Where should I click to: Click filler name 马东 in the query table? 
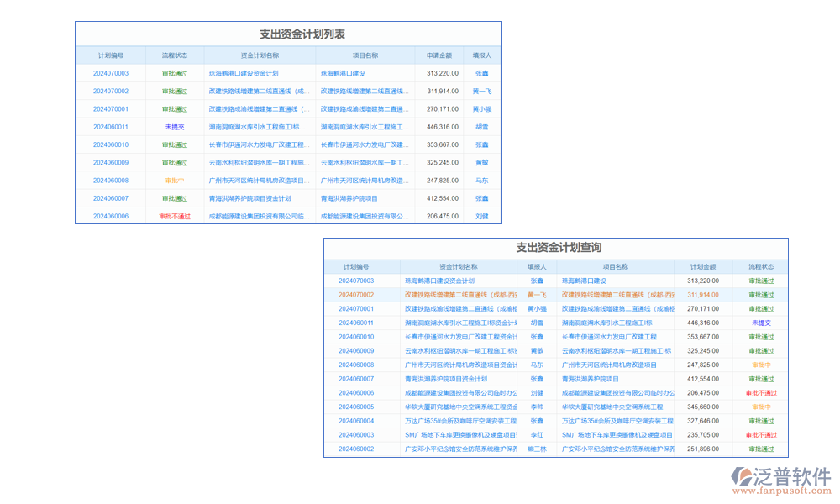[x=535, y=364]
